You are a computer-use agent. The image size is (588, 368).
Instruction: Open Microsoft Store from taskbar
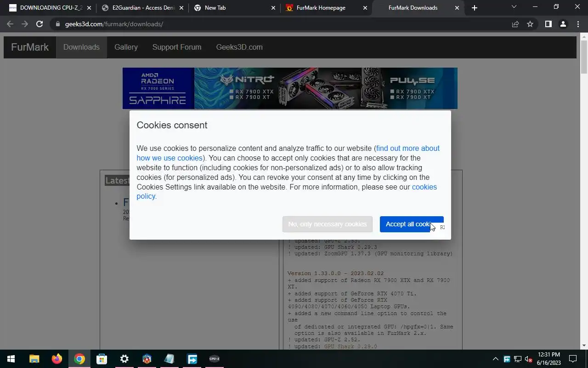click(x=102, y=359)
